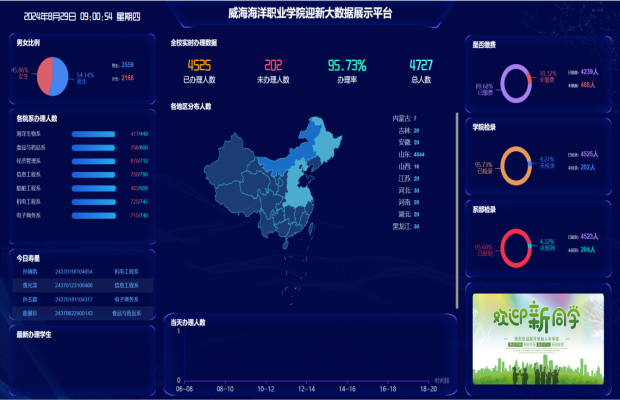The height and width of the screenshot is (400, 620).
Task: Select the 经济管理系 progress bar
Action: click(95, 160)
